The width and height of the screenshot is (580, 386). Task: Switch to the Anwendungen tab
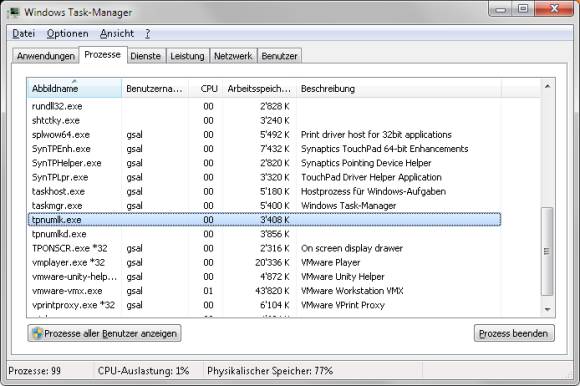click(45, 56)
